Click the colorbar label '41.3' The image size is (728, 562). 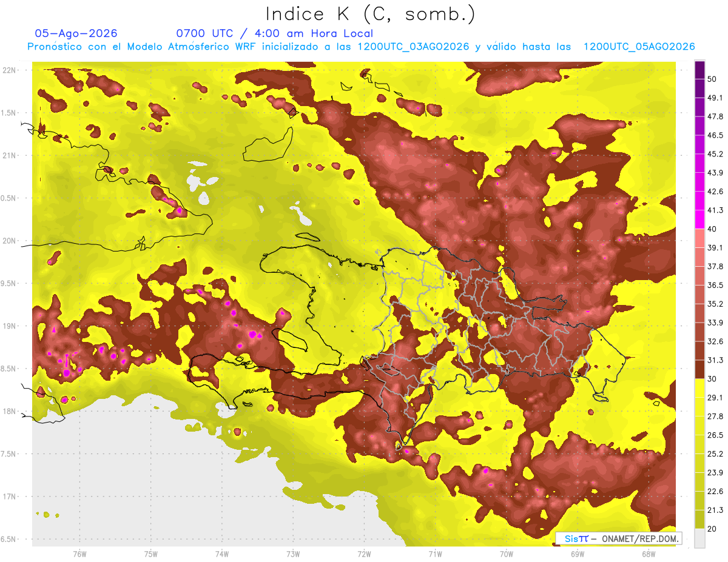[x=715, y=210]
